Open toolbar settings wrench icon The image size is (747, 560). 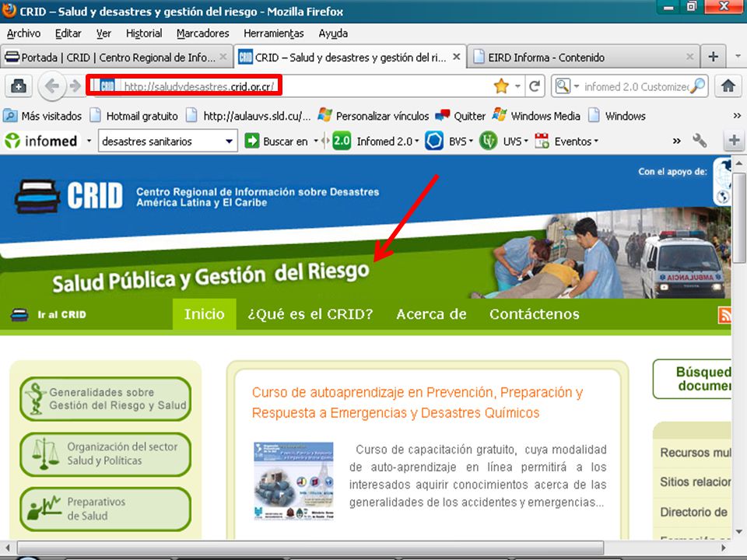tap(700, 141)
